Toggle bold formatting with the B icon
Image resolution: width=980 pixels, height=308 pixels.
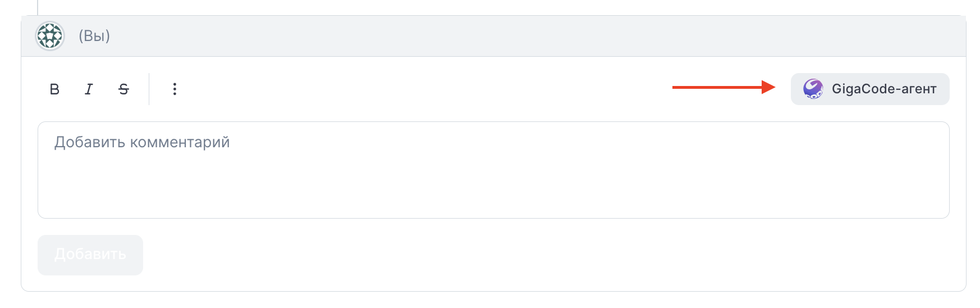(x=54, y=89)
